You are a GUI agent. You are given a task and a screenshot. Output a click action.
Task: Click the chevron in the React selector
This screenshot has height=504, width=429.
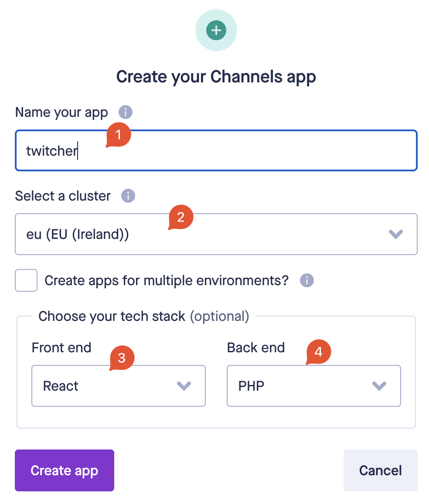point(184,386)
